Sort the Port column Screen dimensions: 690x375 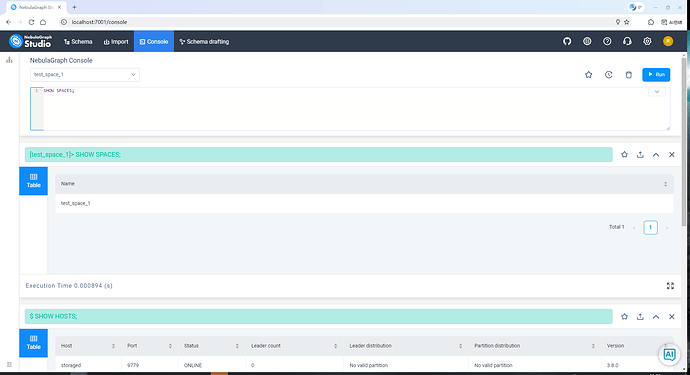coord(170,346)
